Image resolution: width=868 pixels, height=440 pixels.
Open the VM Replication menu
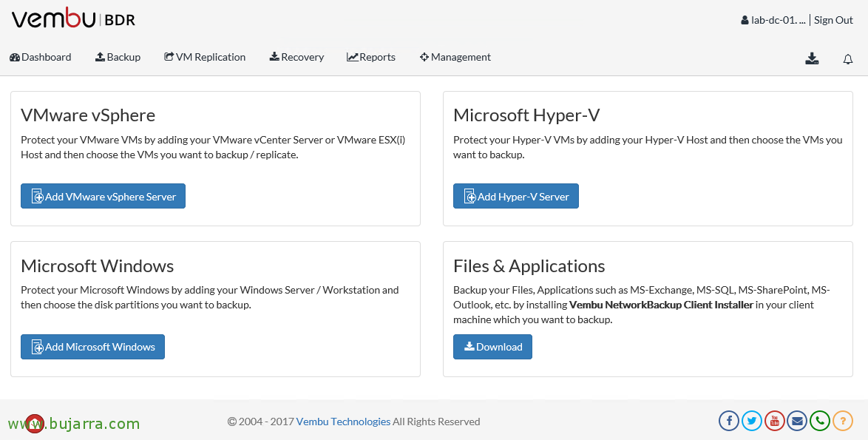(205, 57)
